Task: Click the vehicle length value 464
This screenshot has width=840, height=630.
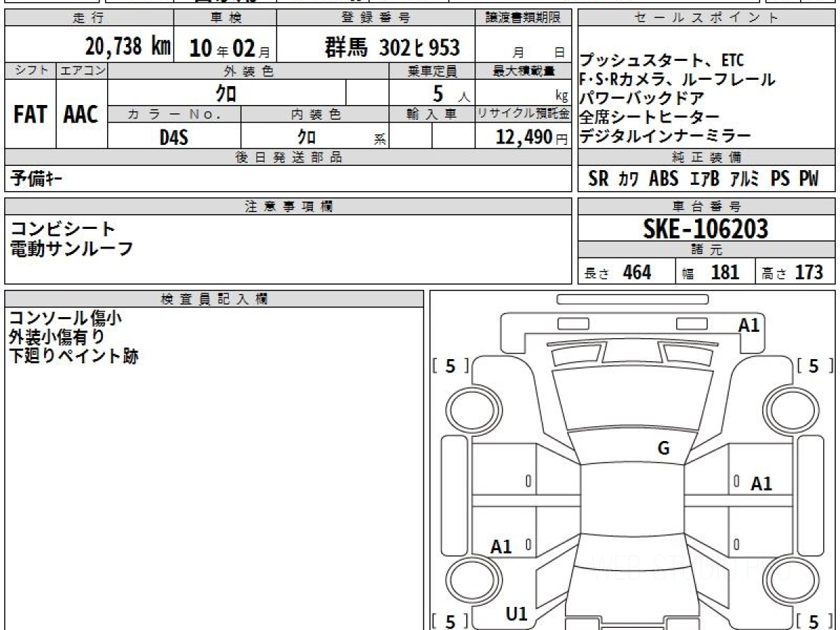Action: (x=636, y=272)
